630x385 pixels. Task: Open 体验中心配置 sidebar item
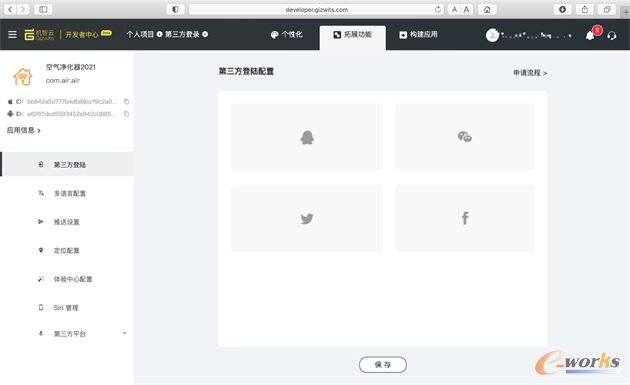67,279
